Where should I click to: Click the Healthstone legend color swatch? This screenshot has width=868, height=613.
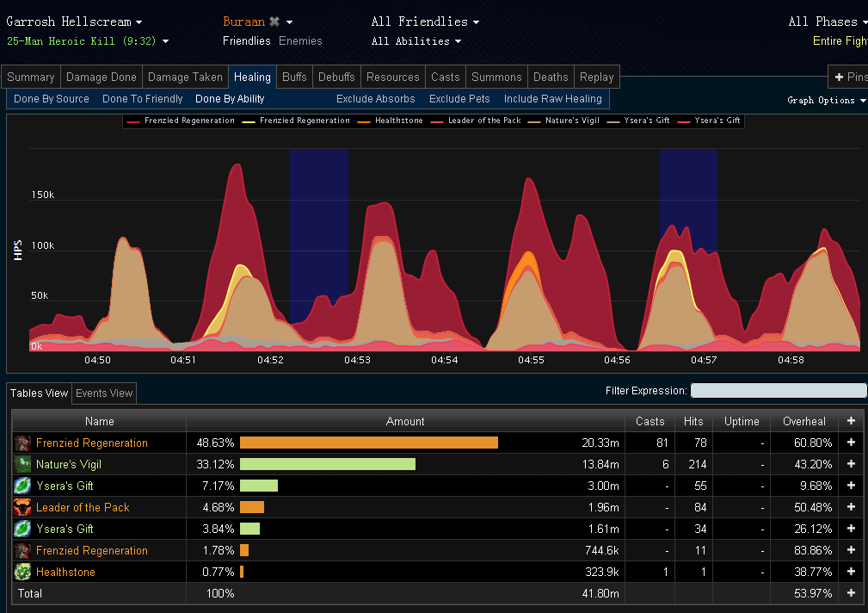pyautogui.click(x=366, y=121)
